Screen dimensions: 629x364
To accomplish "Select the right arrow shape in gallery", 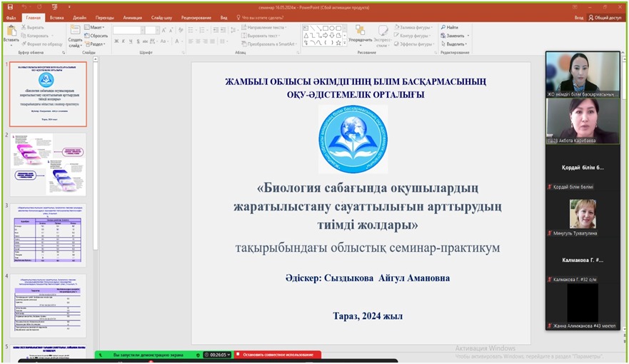I will (326, 35).
